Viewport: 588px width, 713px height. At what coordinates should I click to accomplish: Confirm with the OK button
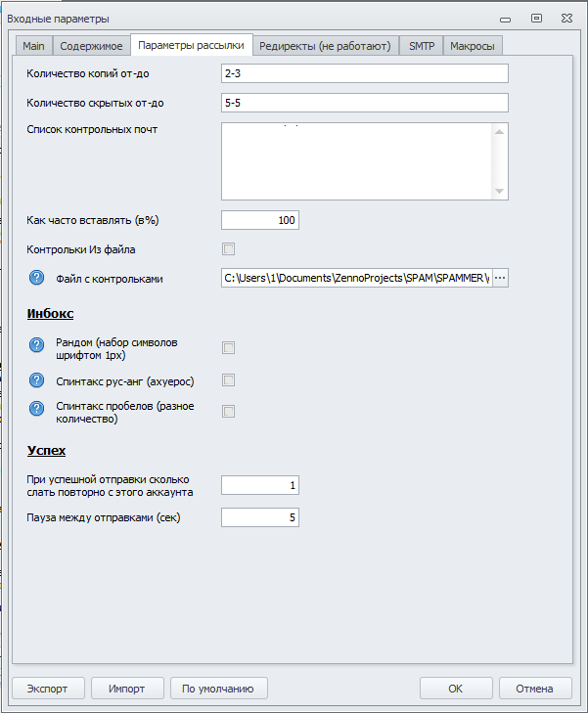455,689
